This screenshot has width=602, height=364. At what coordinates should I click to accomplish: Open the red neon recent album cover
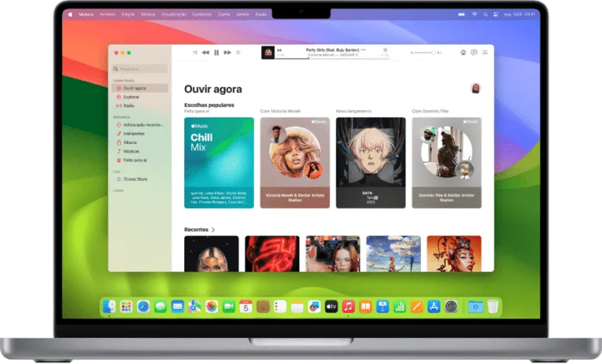coord(272,254)
